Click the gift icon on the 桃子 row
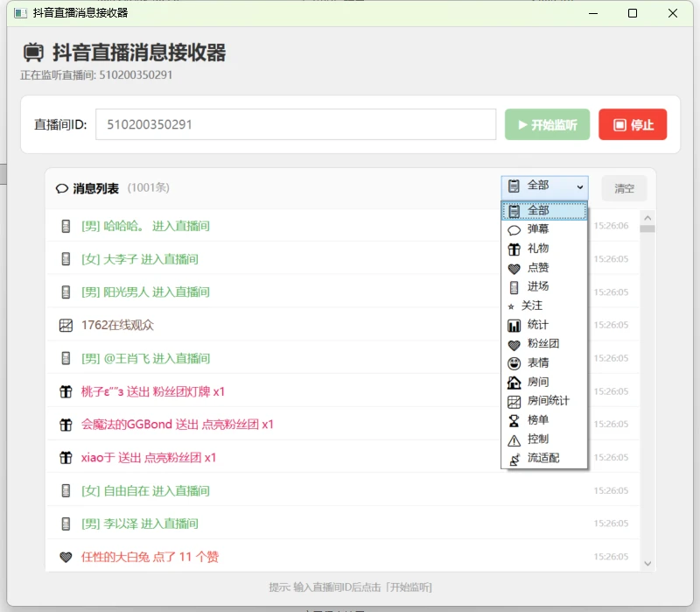This screenshot has width=700, height=612. (66, 391)
